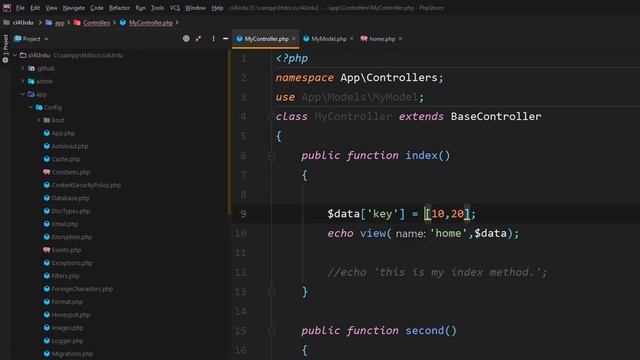The height and width of the screenshot is (360, 640).
Task: Open Project panel options (three dots)
Action: tap(213, 39)
